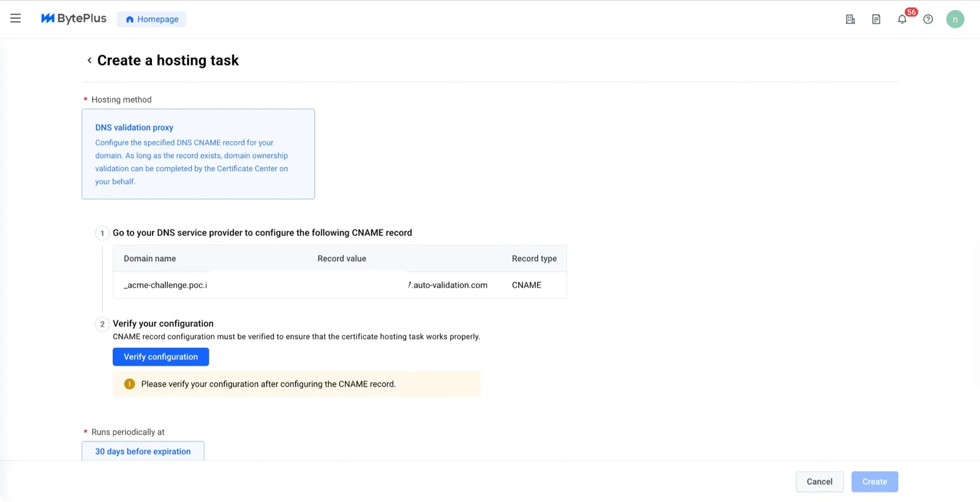Click the billing building icon

point(850,19)
